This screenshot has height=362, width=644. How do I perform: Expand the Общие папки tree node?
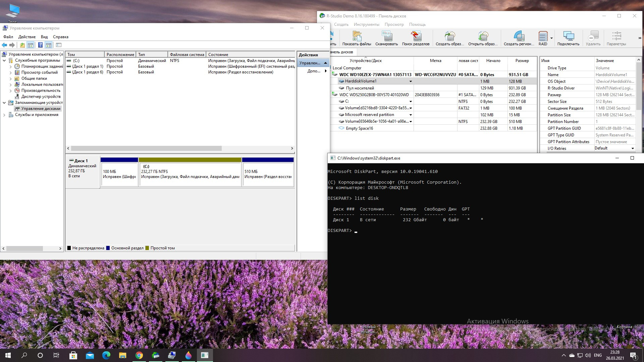click(x=10, y=79)
